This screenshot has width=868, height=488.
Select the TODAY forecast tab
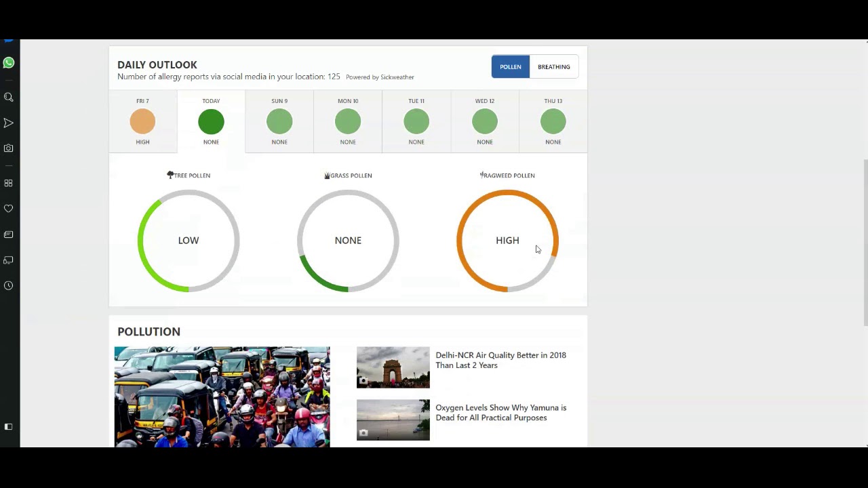[x=211, y=121]
